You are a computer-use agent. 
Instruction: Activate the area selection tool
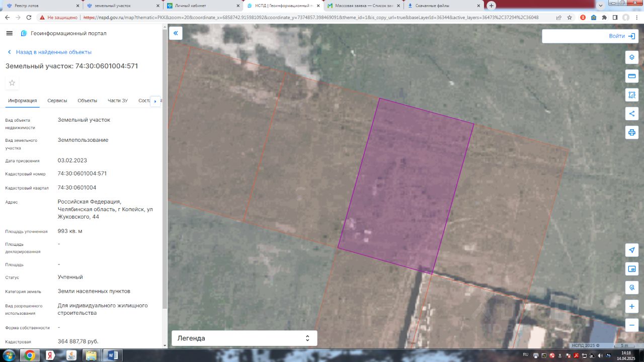click(632, 95)
